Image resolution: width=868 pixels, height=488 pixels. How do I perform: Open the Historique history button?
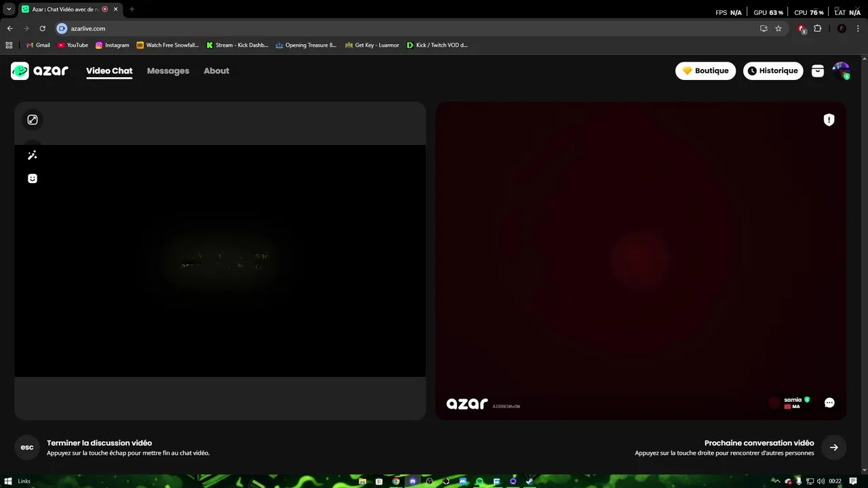pos(773,70)
